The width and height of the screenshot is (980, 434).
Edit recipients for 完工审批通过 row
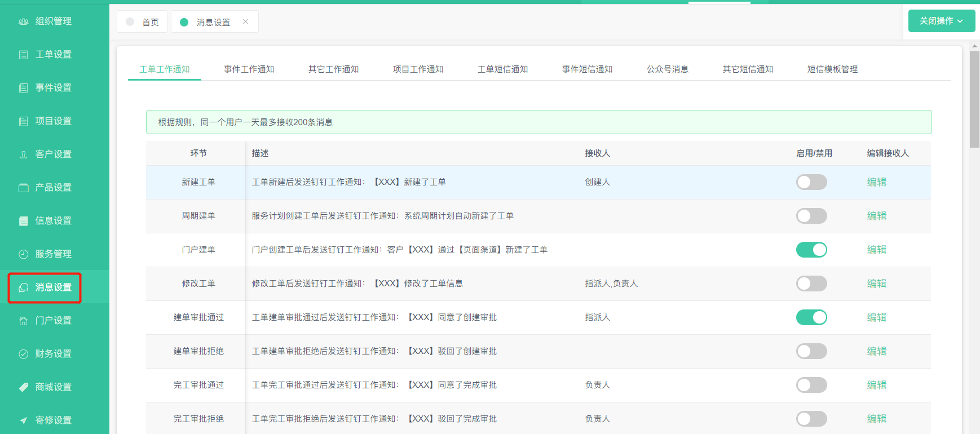[x=877, y=385]
